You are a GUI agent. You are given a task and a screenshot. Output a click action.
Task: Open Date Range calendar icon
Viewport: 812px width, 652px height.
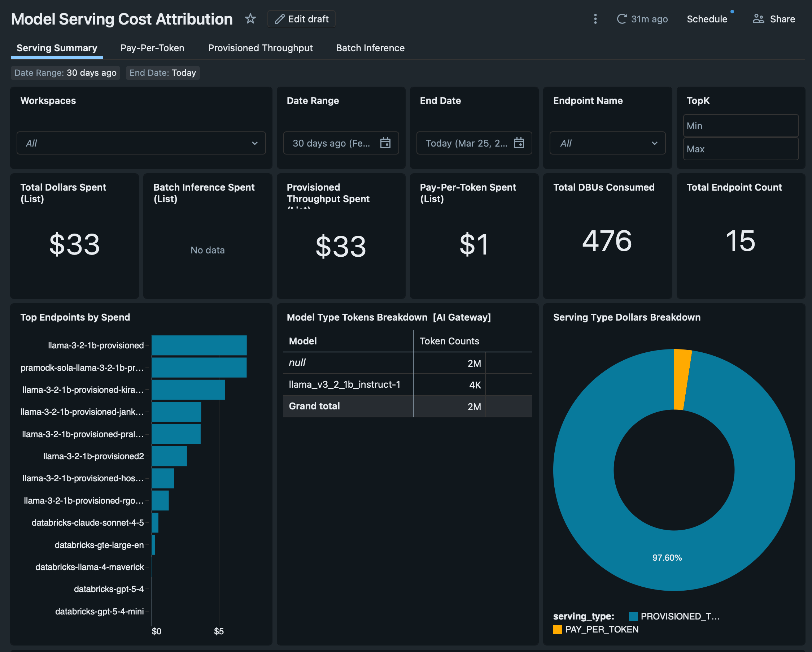(x=385, y=143)
